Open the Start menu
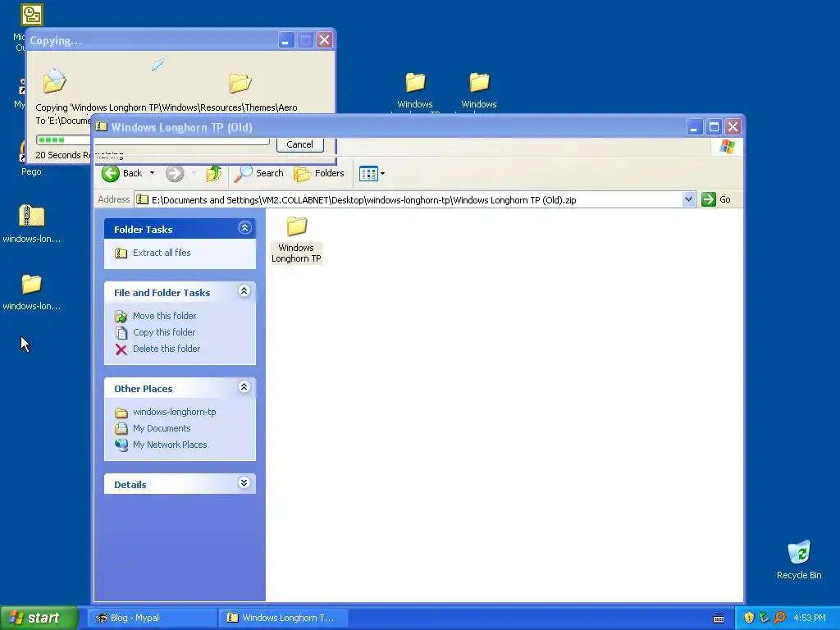The image size is (840, 630). tap(39, 618)
